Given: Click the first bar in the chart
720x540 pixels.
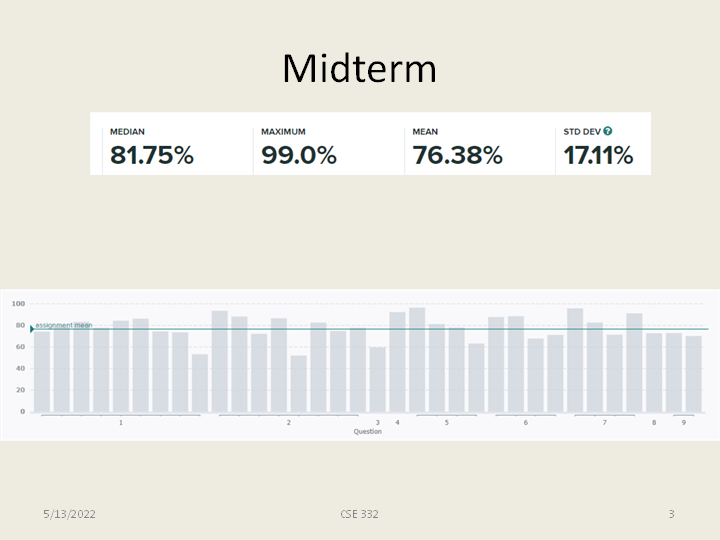Looking at the screenshot, I should 42,370.
